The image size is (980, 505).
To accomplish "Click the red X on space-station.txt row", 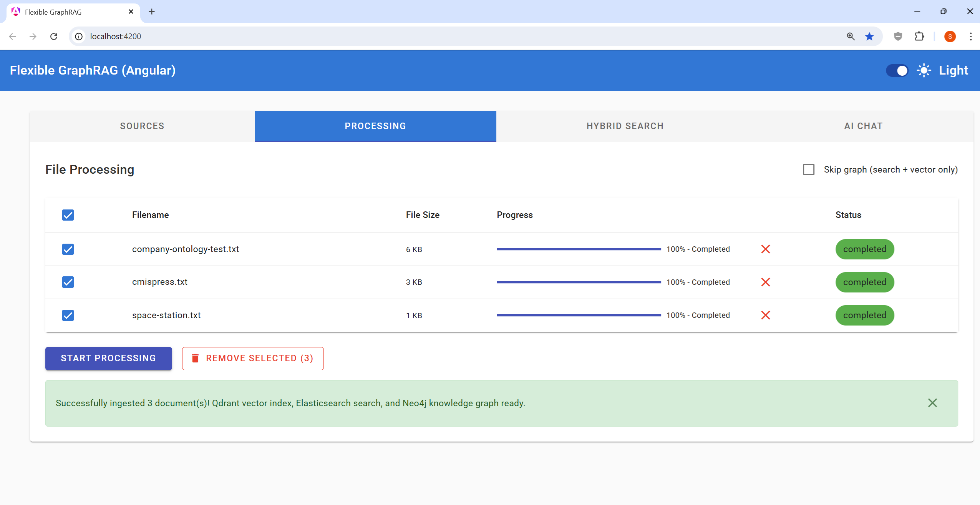I will point(765,315).
